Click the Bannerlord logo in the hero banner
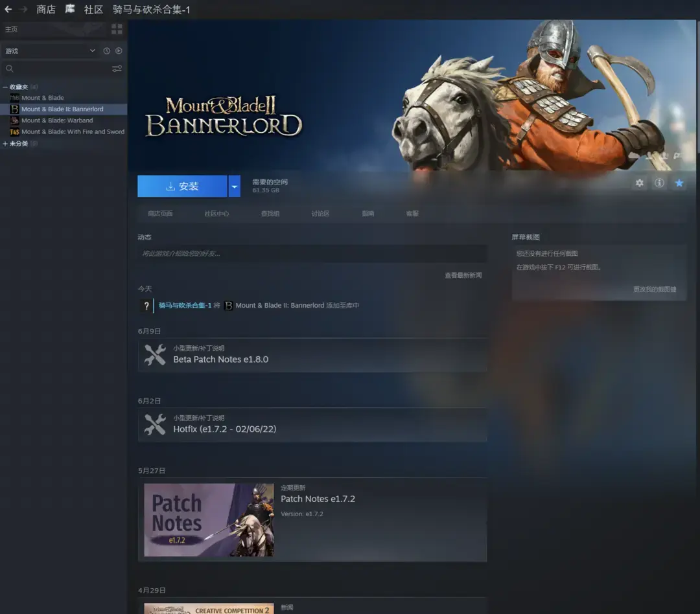The width and height of the screenshot is (700, 614). (224, 117)
